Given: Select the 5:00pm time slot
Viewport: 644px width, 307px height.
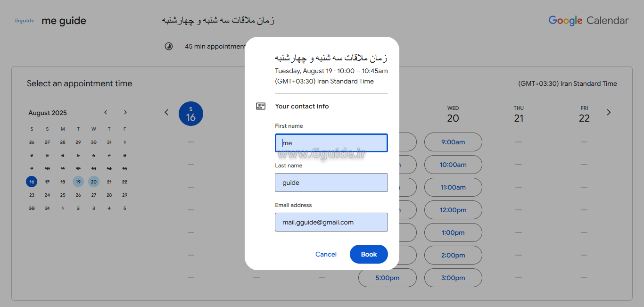Looking at the screenshot, I should 387,278.
